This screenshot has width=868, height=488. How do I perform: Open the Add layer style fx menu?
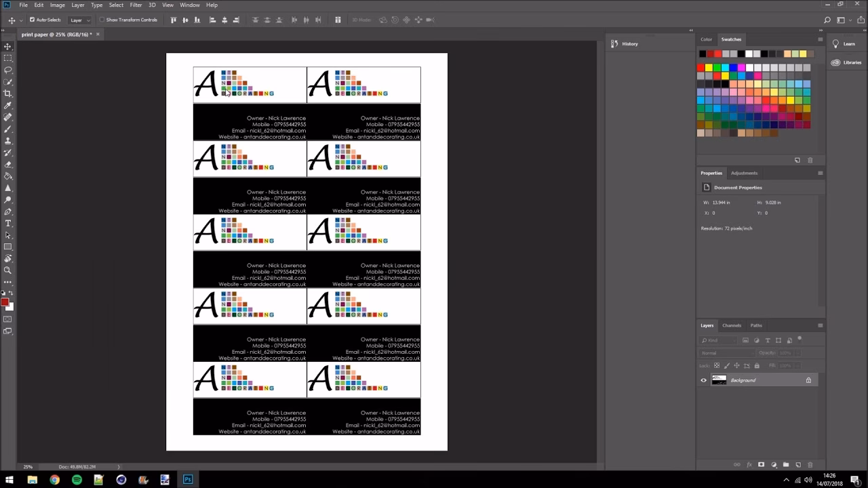(749, 465)
